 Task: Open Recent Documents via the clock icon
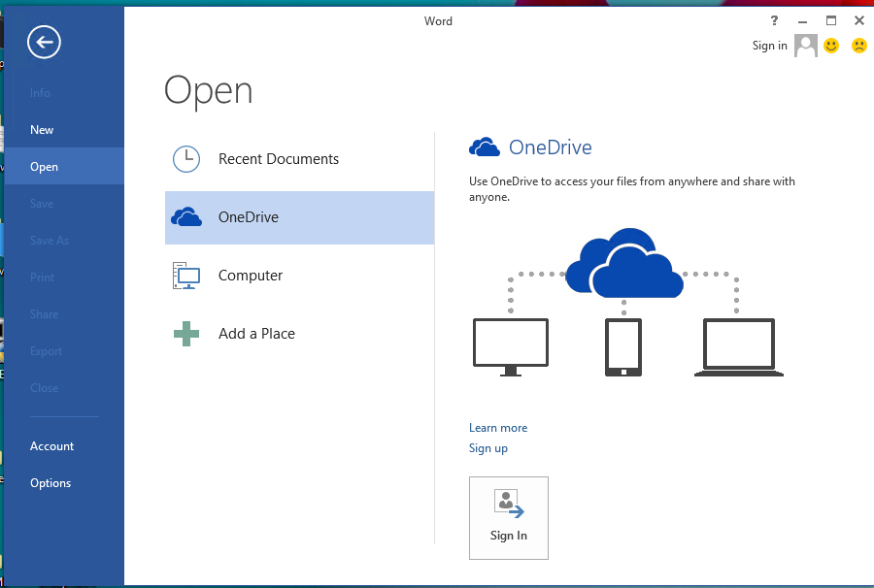tap(185, 159)
